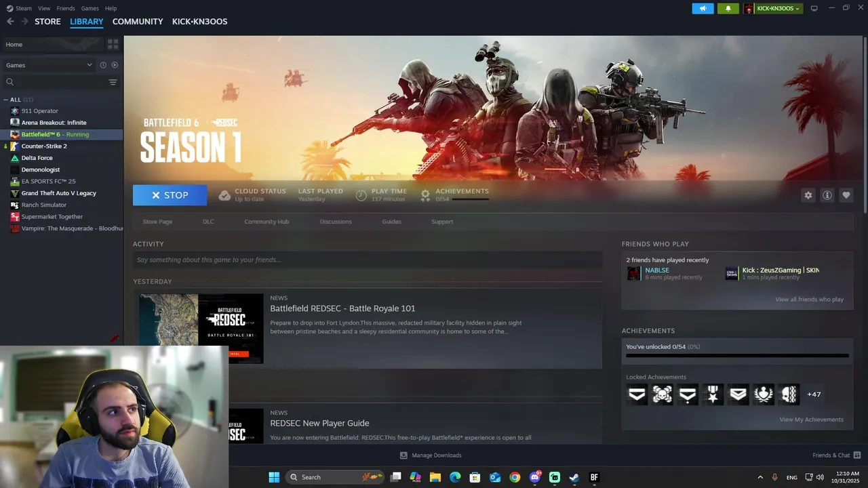This screenshot has height=488, width=868.
Task: Open Battlefield REDSEC Battle Royale 101 news
Action: coord(342,308)
